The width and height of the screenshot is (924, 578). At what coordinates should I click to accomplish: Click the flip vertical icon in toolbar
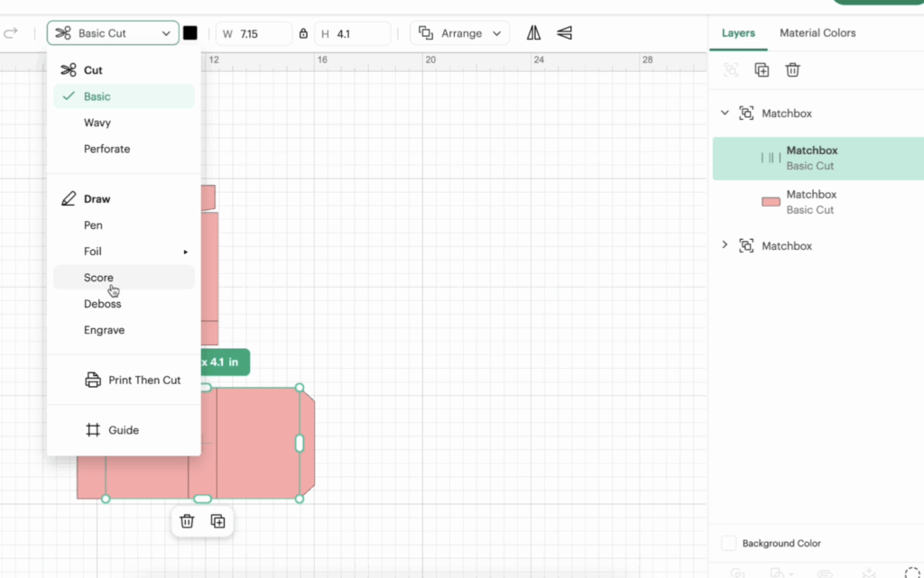click(x=564, y=33)
